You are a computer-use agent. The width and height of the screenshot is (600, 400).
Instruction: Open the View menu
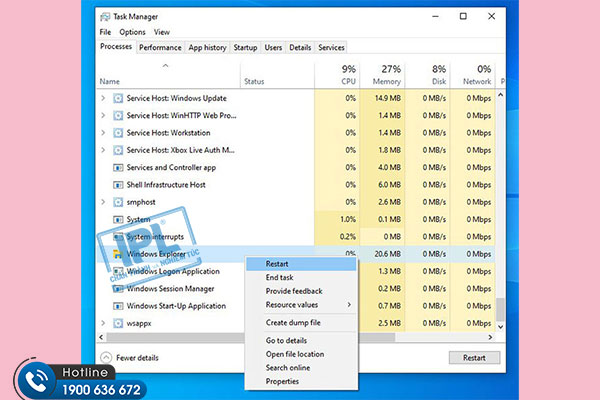click(x=162, y=32)
